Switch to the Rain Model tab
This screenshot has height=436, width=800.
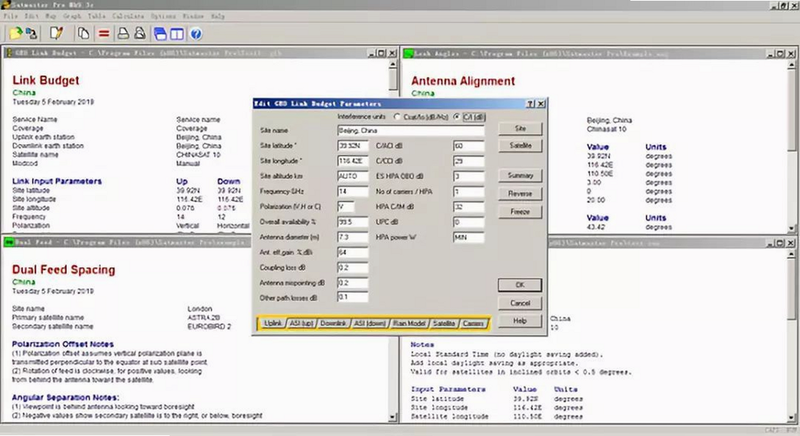click(x=409, y=323)
